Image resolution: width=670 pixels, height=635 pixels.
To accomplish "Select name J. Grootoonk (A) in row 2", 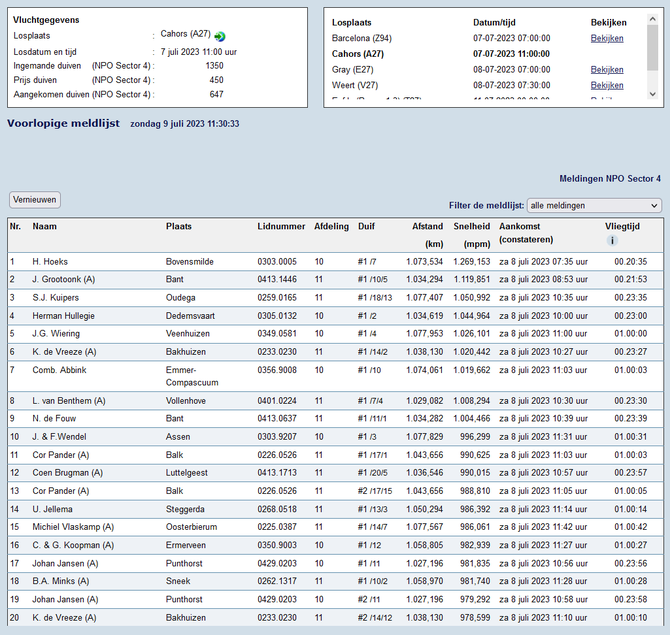I will [x=64, y=279].
